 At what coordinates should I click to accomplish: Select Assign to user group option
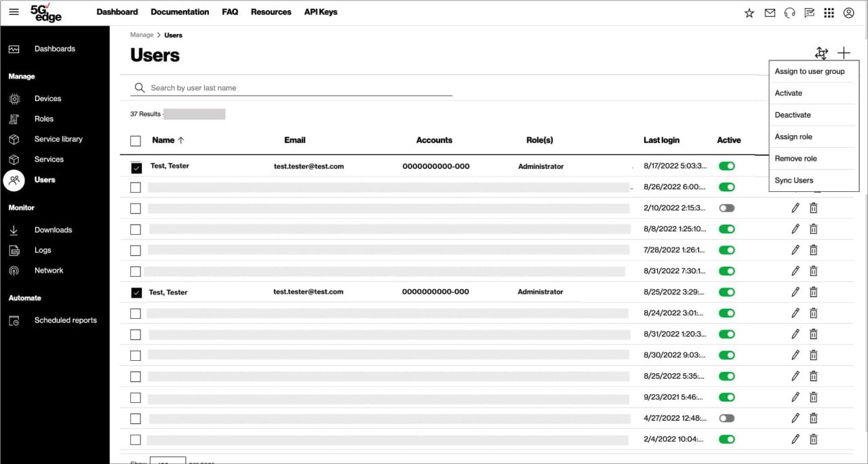click(x=810, y=71)
